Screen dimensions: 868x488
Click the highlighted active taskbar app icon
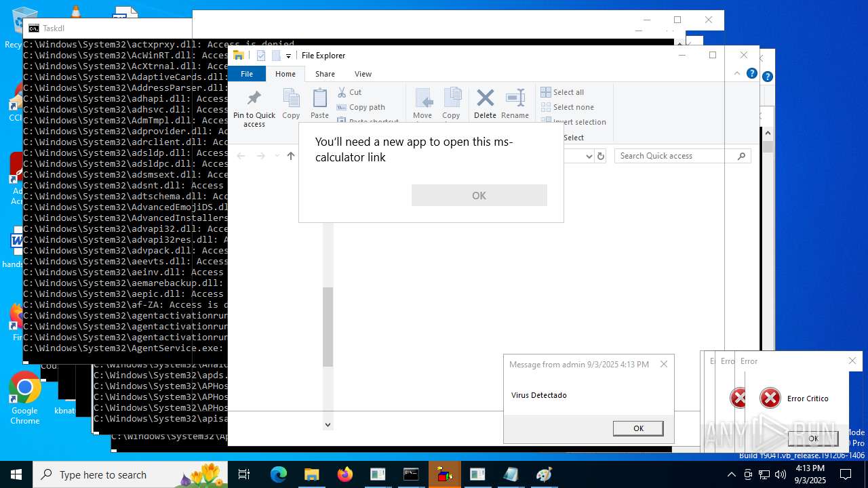[x=445, y=474]
